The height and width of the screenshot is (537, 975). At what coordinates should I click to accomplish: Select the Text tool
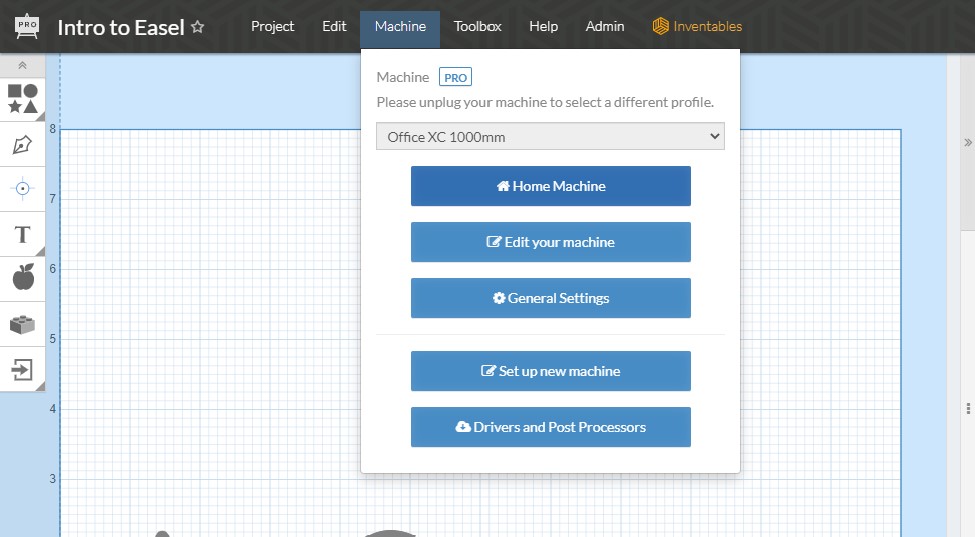(x=22, y=234)
